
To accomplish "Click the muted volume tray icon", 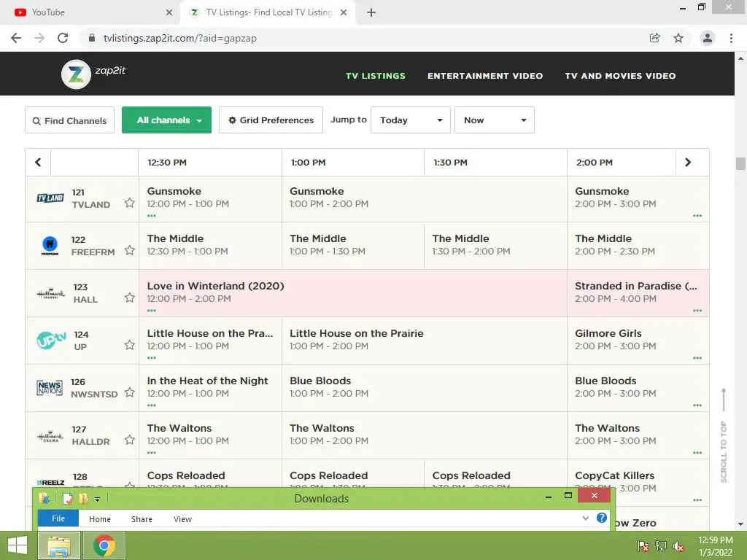I will 678,546.
